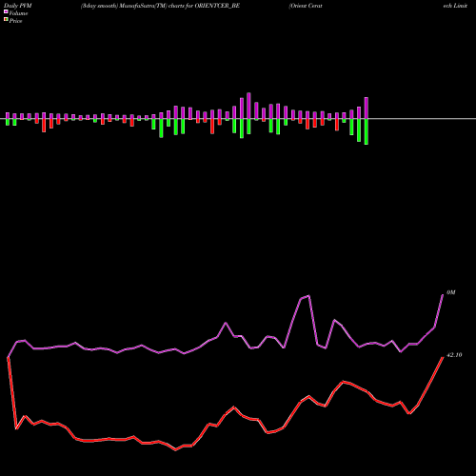Click the Daily PVM title text
The image size is (476, 476).
(18, 6)
